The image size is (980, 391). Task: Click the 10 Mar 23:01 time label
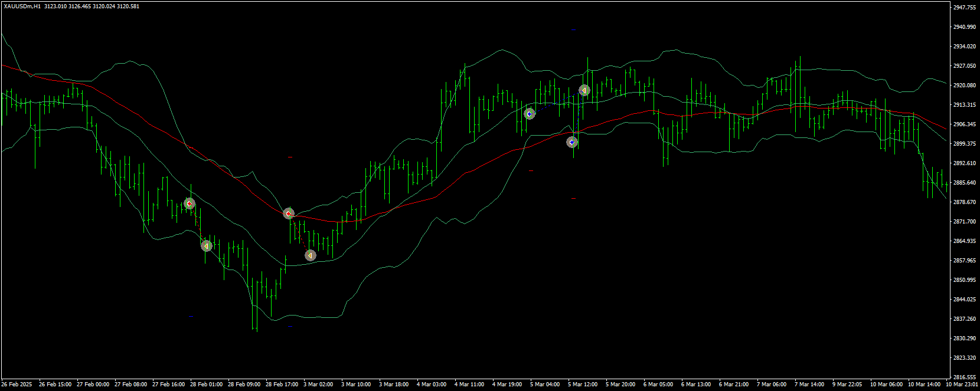962,385
